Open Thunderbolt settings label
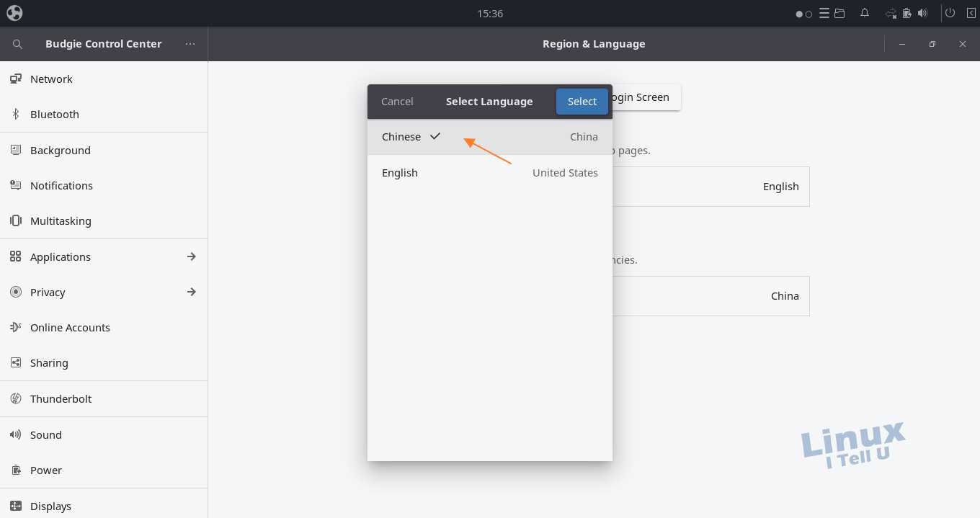Image resolution: width=980 pixels, height=518 pixels. (x=61, y=399)
